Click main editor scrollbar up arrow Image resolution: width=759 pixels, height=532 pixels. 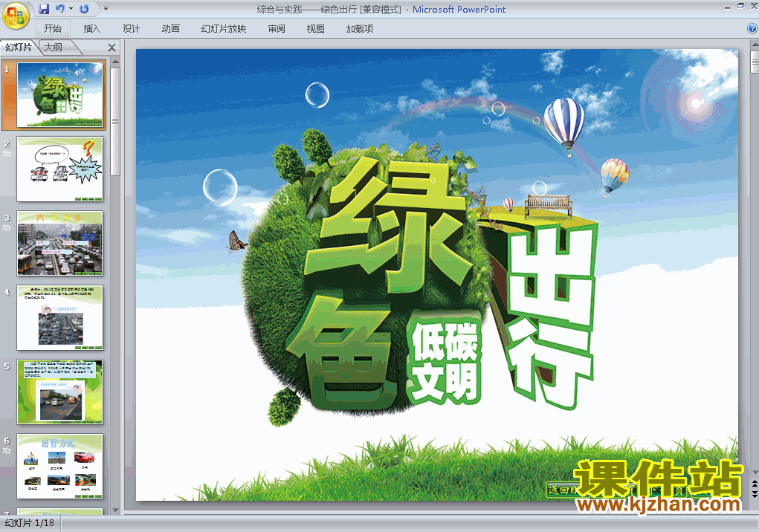coord(755,45)
